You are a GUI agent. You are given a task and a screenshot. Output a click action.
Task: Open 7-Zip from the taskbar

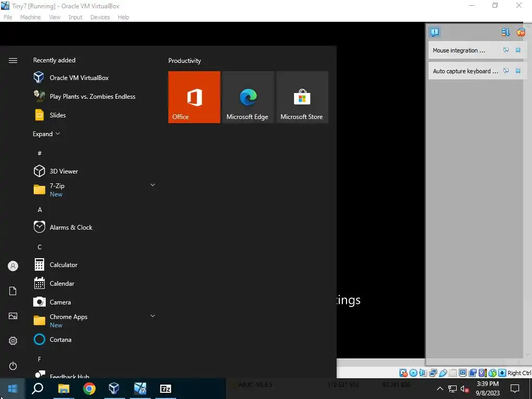[166, 389]
